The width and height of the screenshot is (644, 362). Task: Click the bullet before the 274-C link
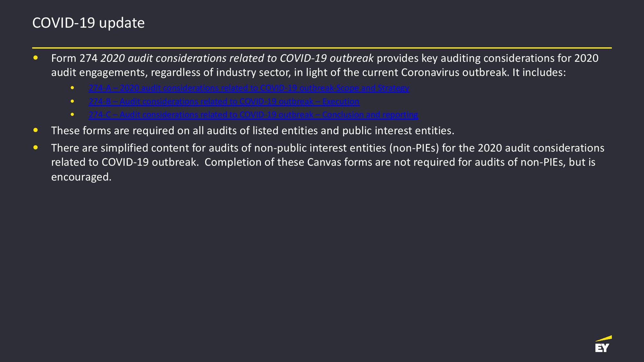pos(72,115)
